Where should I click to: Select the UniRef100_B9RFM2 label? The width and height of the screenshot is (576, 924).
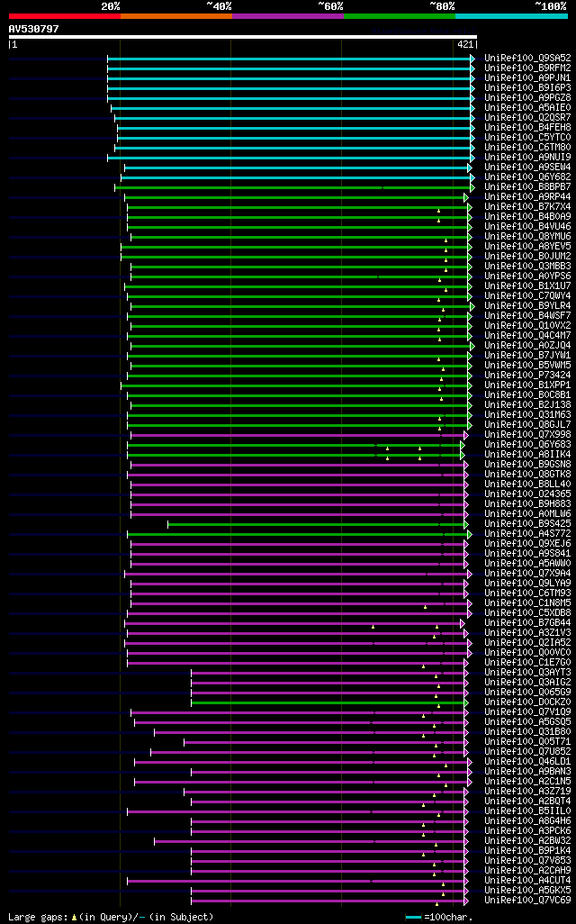[x=527, y=68]
